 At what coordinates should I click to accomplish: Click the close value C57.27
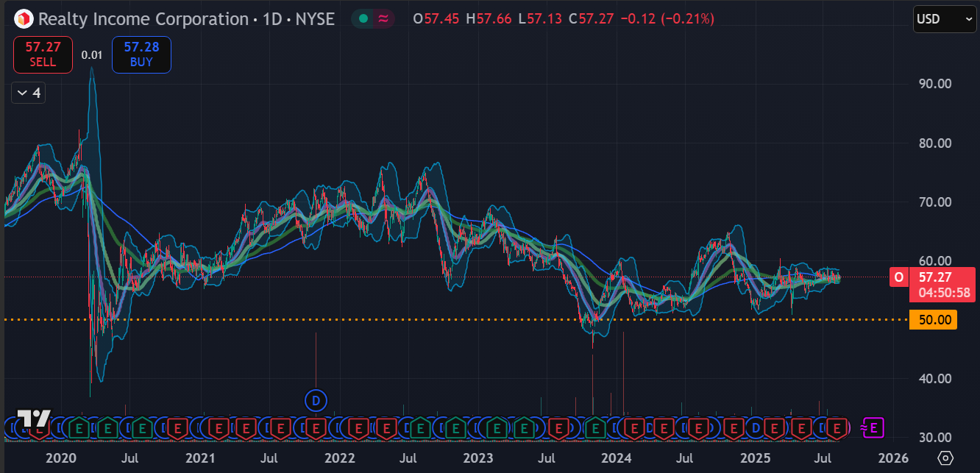592,18
